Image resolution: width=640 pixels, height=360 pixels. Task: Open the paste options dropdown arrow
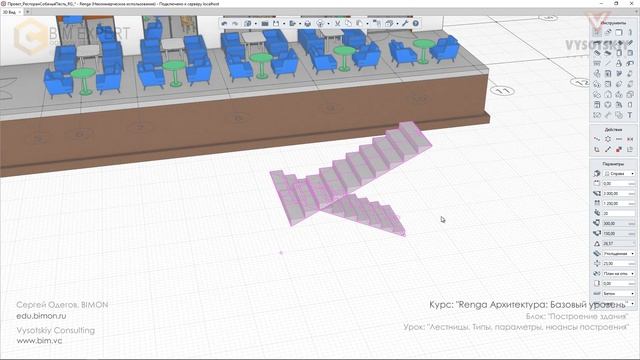367,24
